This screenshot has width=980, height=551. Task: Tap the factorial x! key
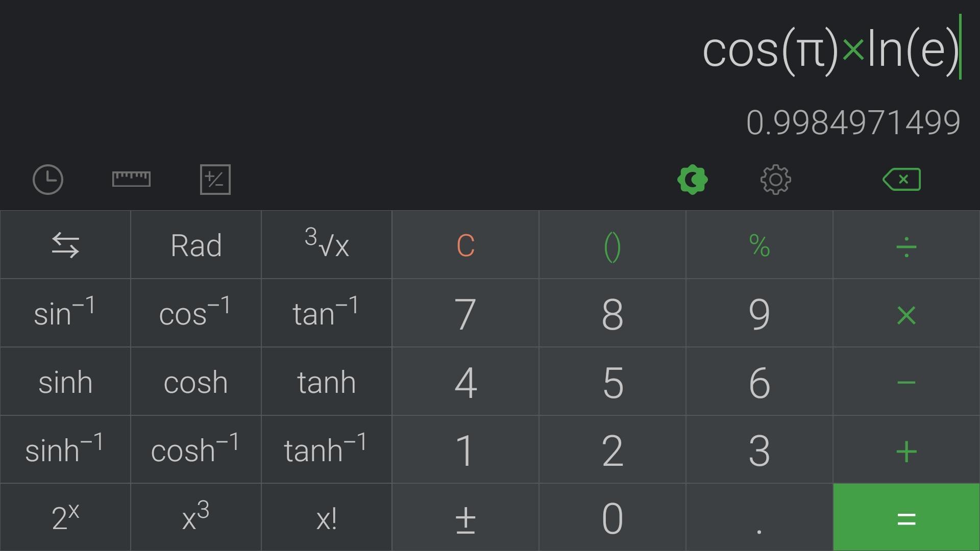327,517
